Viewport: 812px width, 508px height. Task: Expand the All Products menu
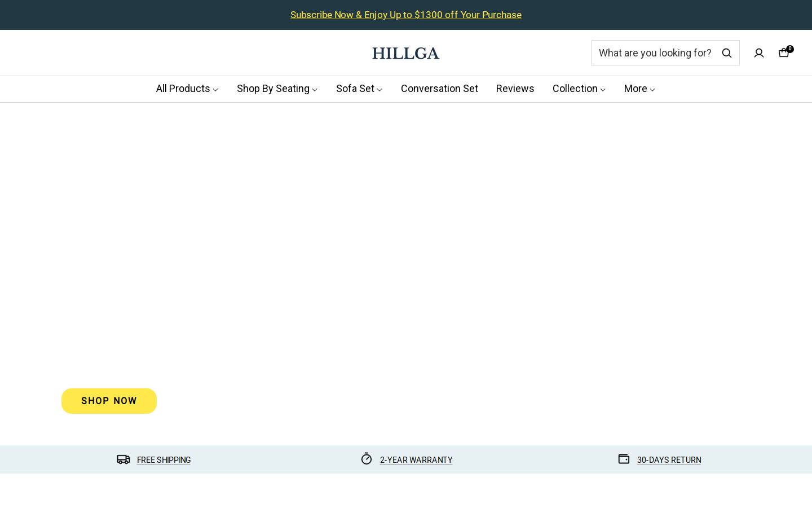pos(187,89)
